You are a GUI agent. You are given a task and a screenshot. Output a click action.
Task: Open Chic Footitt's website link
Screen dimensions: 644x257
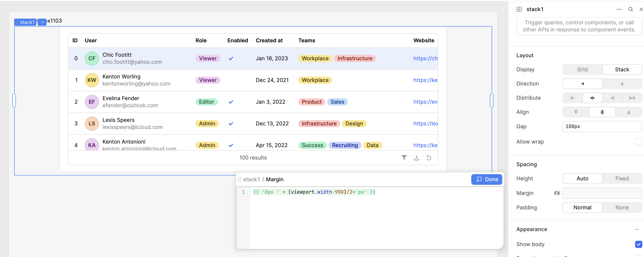pos(425,58)
